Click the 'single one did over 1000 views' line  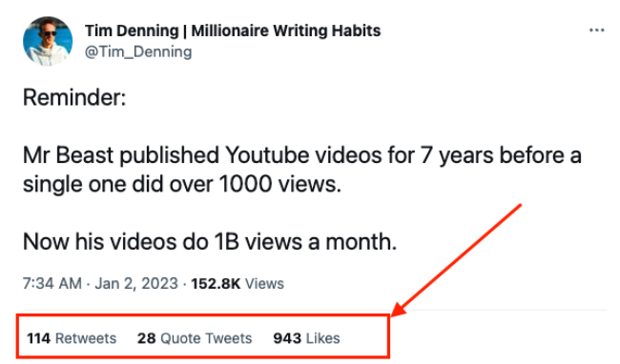pos(182,184)
